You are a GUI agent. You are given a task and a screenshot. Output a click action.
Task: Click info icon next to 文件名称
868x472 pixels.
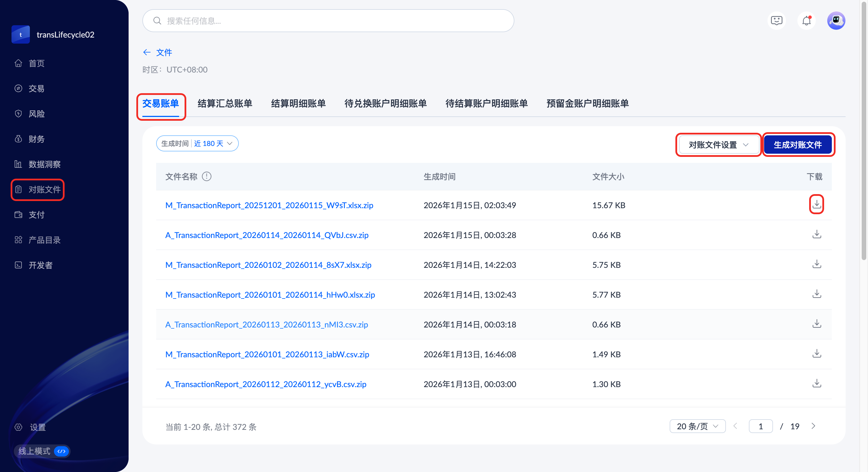pos(207,176)
